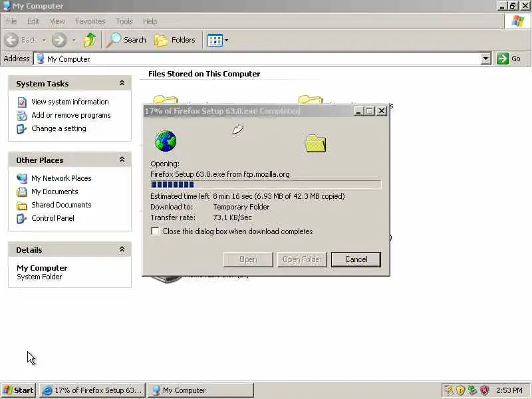The height and width of the screenshot is (399, 532).
Task: Expand the Address bar dropdown
Action: tap(486, 59)
